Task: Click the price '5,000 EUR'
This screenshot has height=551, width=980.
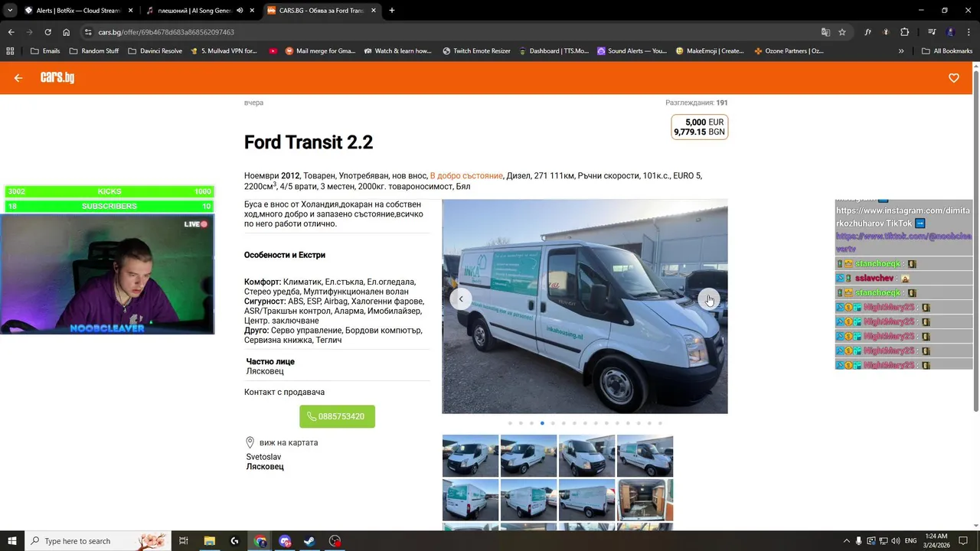Action: (704, 122)
